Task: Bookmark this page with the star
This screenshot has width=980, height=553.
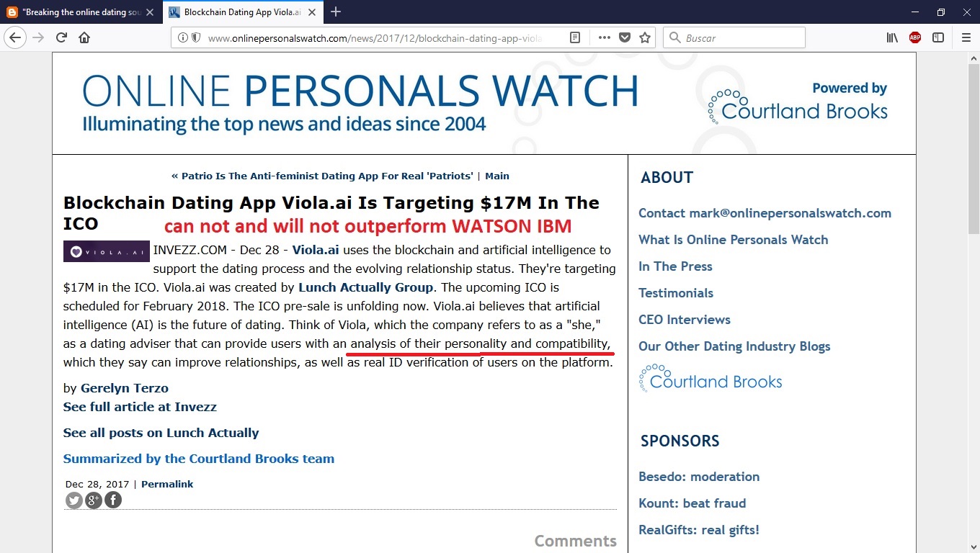Action: 645,37
